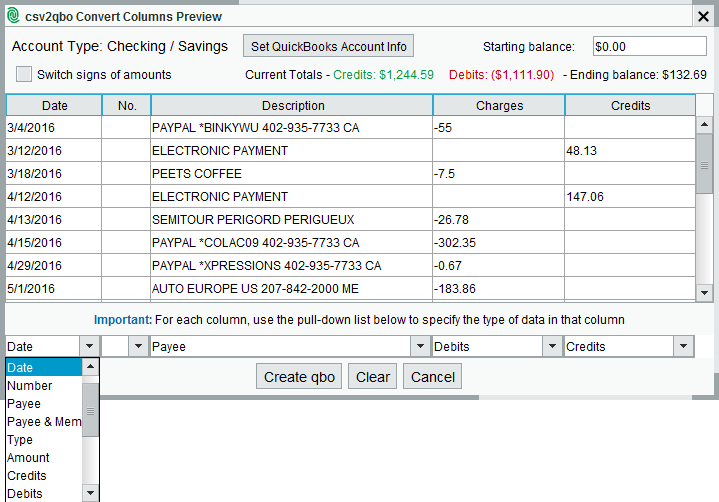The width and height of the screenshot is (719, 502).
Task: Click the Description column header
Action: pos(292,106)
